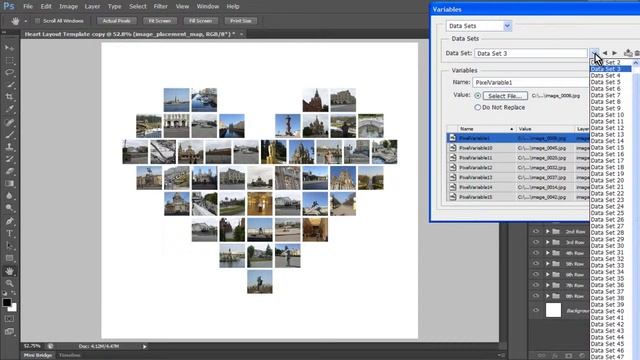
Task: Select the Eraser tool
Action: 9,171
